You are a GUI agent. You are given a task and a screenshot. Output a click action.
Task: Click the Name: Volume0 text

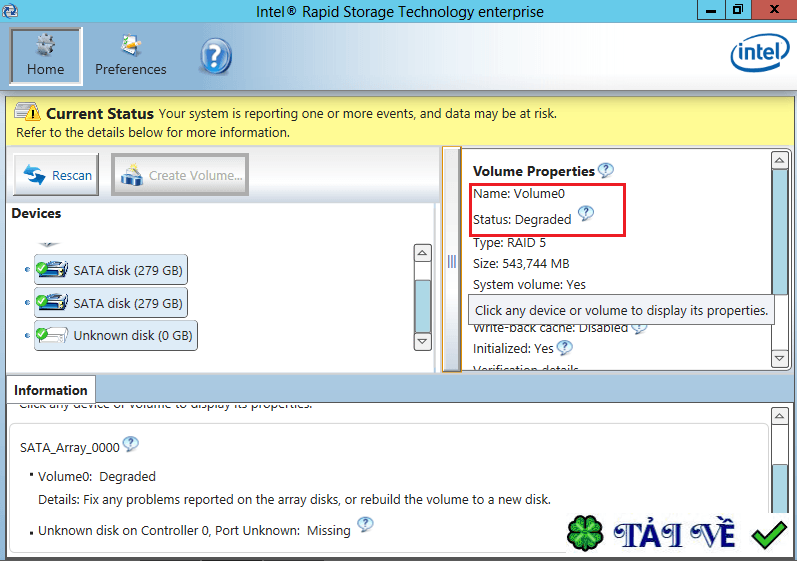(518, 194)
